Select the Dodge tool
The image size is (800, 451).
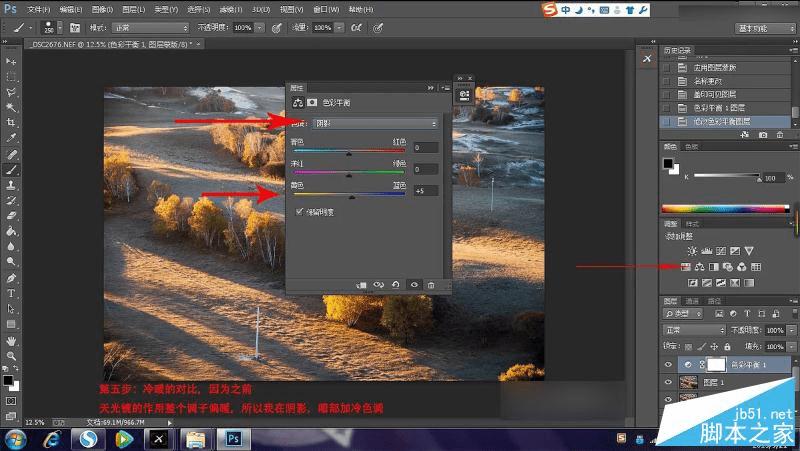click(x=11, y=262)
